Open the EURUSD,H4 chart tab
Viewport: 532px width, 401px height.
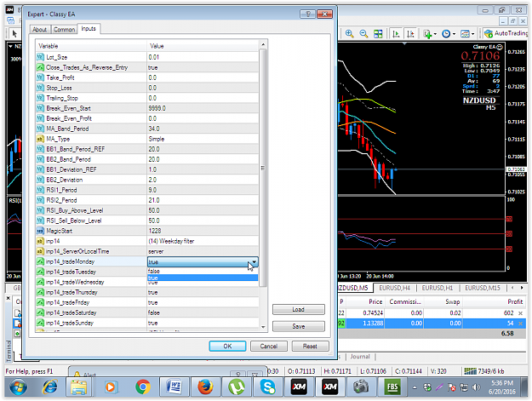394,288
